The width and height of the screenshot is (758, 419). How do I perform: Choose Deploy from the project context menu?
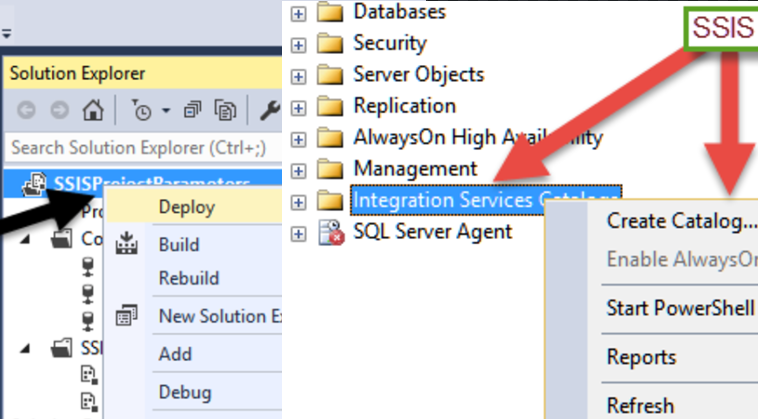pyautogui.click(x=187, y=208)
